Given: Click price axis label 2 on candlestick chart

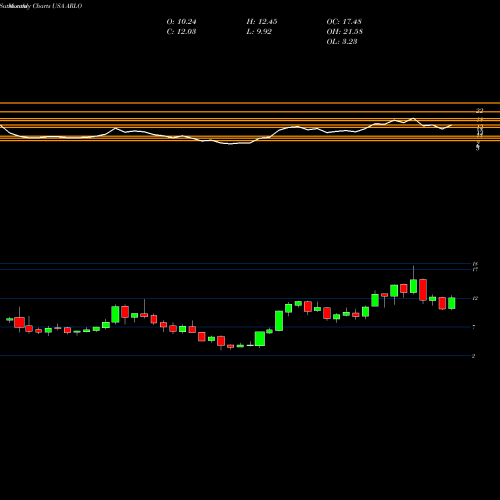Looking at the screenshot, I should pyautogui.click(x=474, y=356).
